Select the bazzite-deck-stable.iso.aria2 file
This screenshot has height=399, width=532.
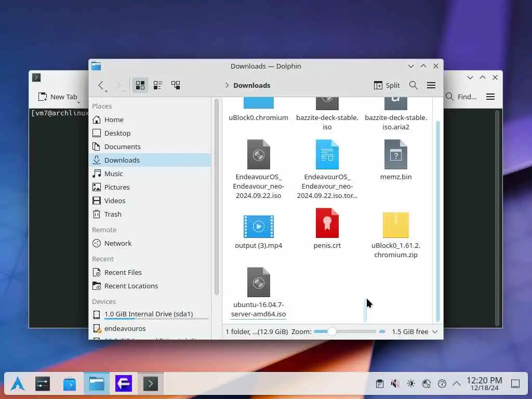click(395, 114)
